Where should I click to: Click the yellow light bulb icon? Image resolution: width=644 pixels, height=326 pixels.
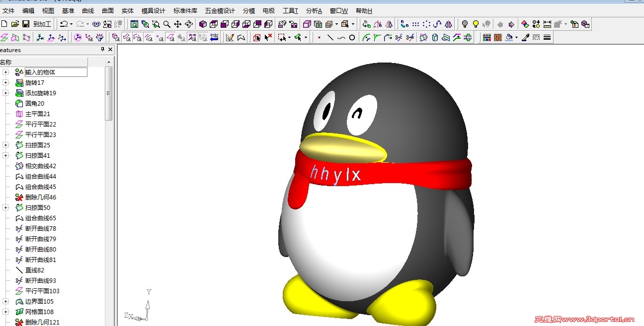tap(476, 24)
